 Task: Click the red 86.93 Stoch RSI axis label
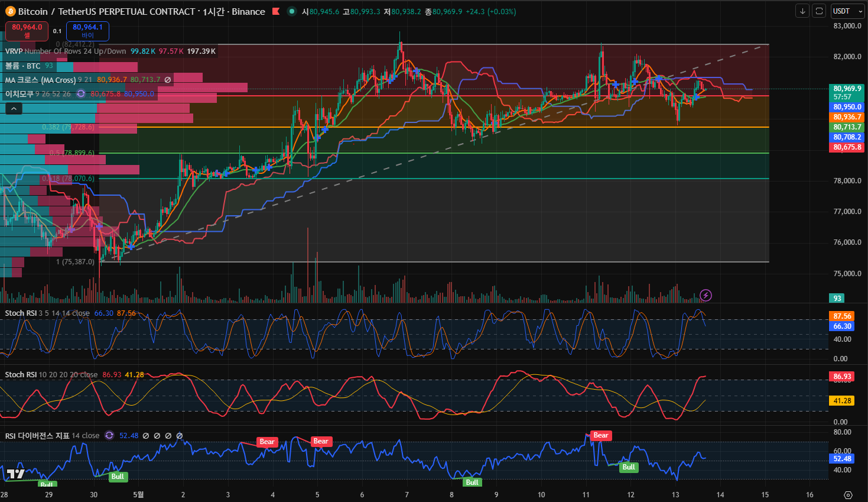pyautogui.click(x=842, y=377)
